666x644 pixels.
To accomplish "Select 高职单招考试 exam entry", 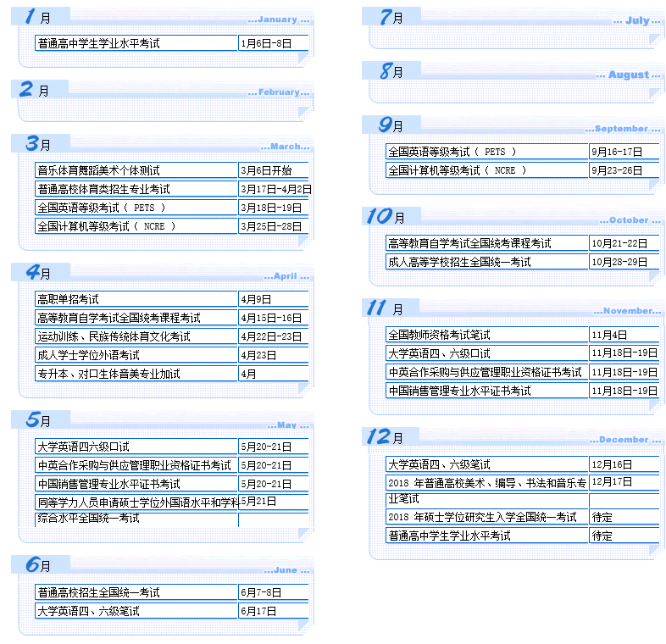I will tap(136, 299).
